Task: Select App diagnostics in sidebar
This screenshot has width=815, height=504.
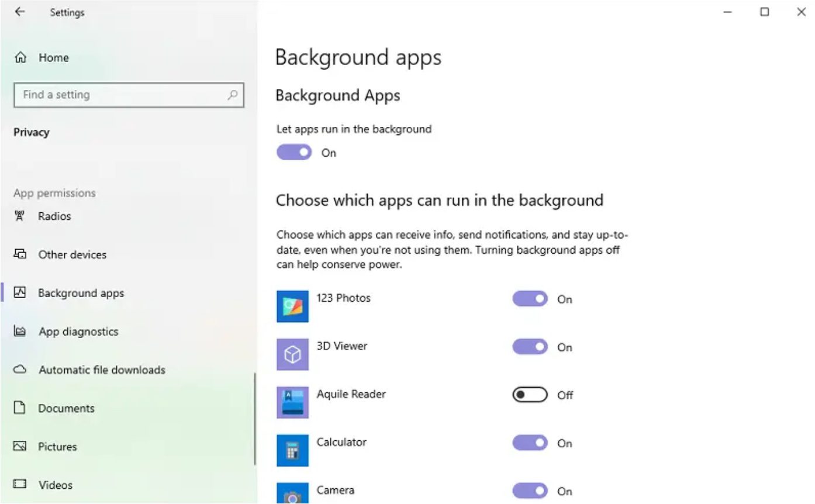Action: (x=78, y=332)
